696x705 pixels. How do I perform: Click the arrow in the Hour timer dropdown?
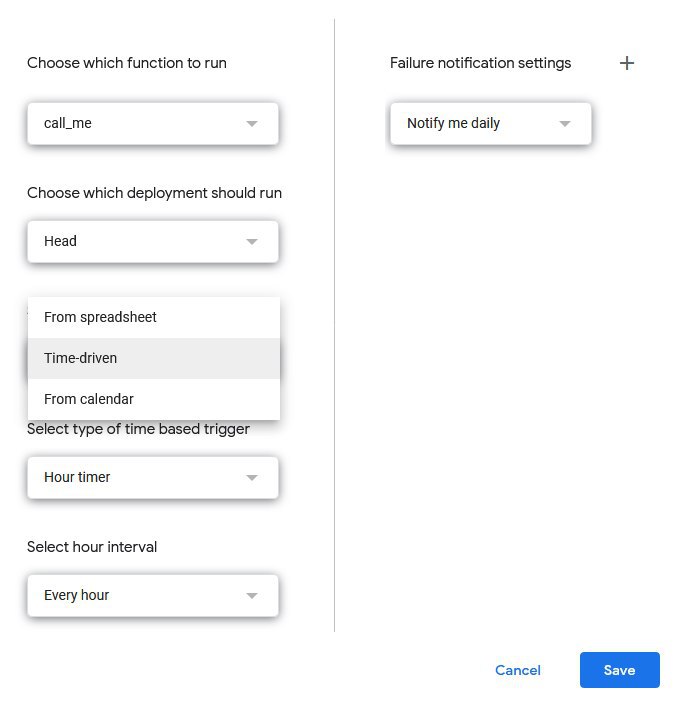click(252, 478)
